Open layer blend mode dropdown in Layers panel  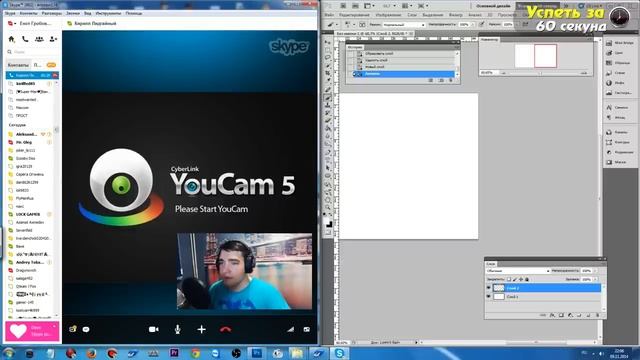tap(518, 271)
